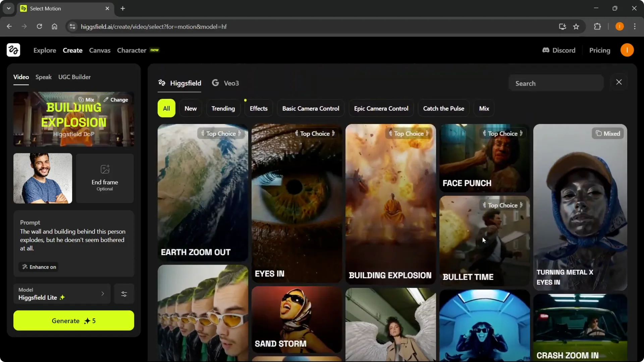Open the browser tab search dropdown
Viewport: 644px width, 362px height.
pyautogui.click(x=9, y=8)
